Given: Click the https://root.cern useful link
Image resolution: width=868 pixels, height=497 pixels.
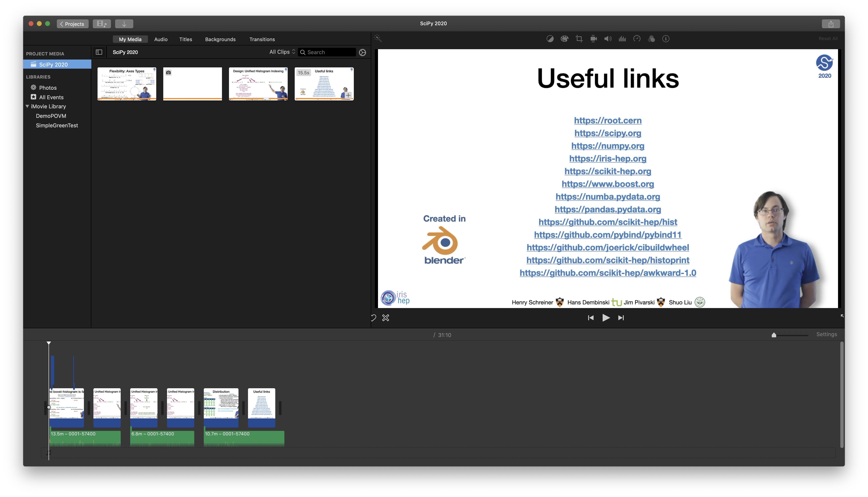Looking at the screenshot, I should click(x=607, y=120).
